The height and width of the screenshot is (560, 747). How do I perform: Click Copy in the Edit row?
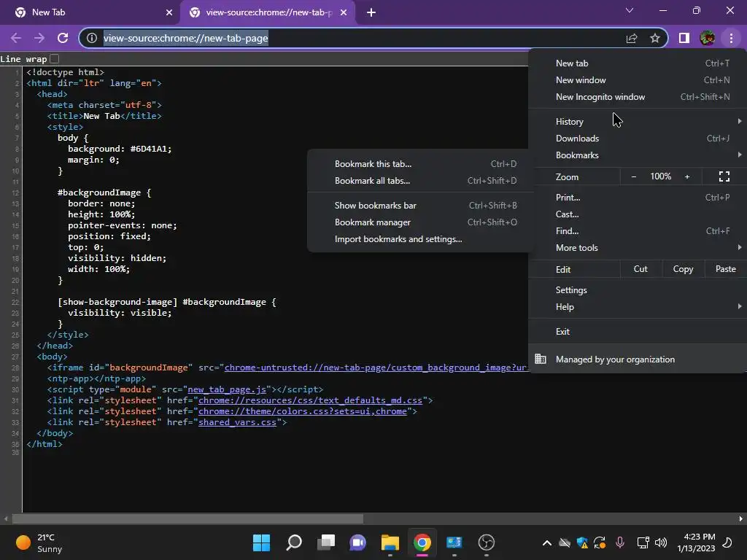coord(683,269)
